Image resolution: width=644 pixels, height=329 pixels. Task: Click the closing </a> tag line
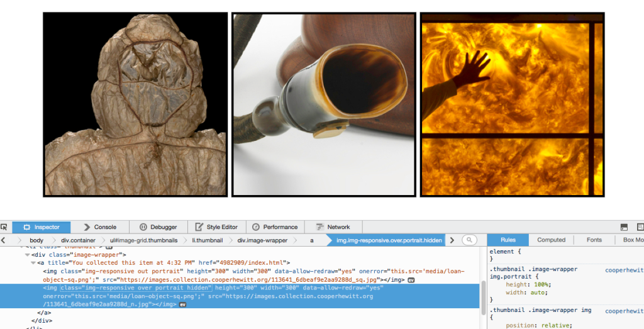point(43,313)
